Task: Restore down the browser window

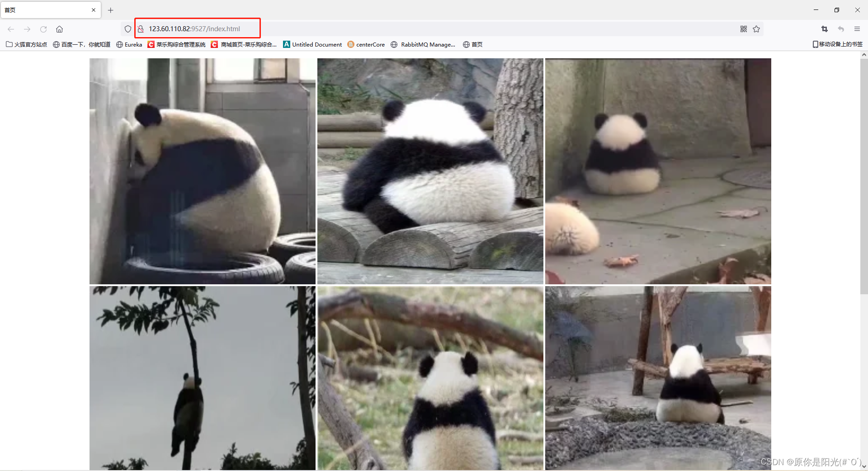Action: click(x=837, y=10)
